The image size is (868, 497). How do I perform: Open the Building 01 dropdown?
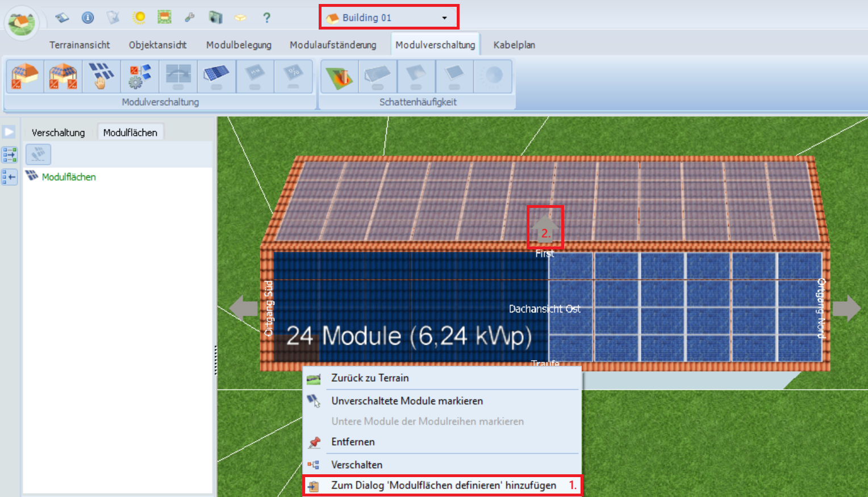tap(444, 18)
